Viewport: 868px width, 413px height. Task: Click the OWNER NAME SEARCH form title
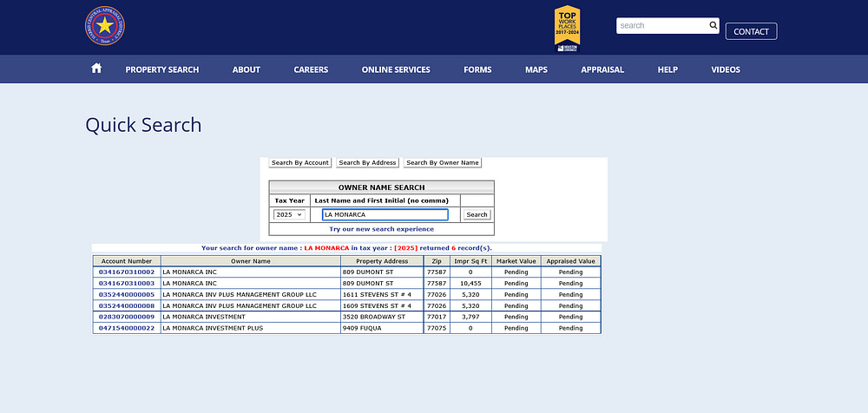tap(381, 187)
